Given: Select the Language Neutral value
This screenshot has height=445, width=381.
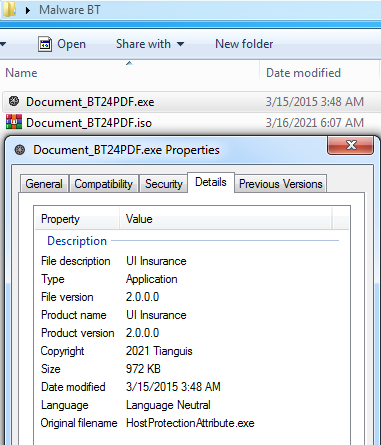Looking at the screenshot, I should pyautogui.click(x=168, y=405).
